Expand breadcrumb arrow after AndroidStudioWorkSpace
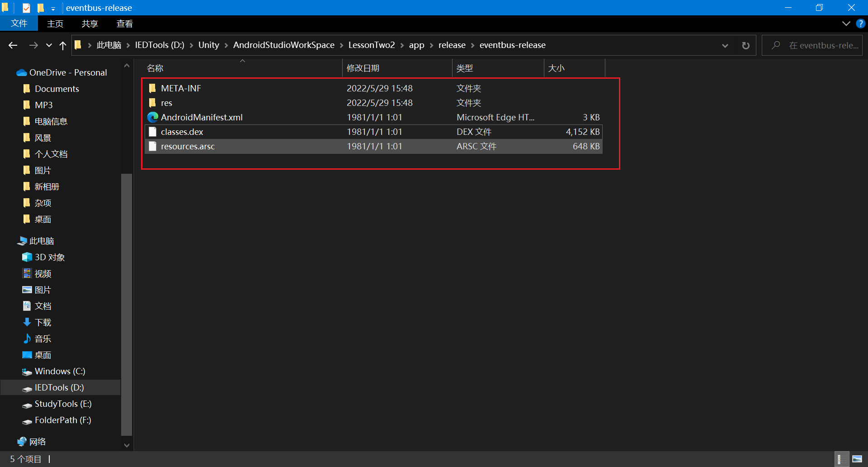The width and height of the screenshot is (868, 467). coord(341,45)
